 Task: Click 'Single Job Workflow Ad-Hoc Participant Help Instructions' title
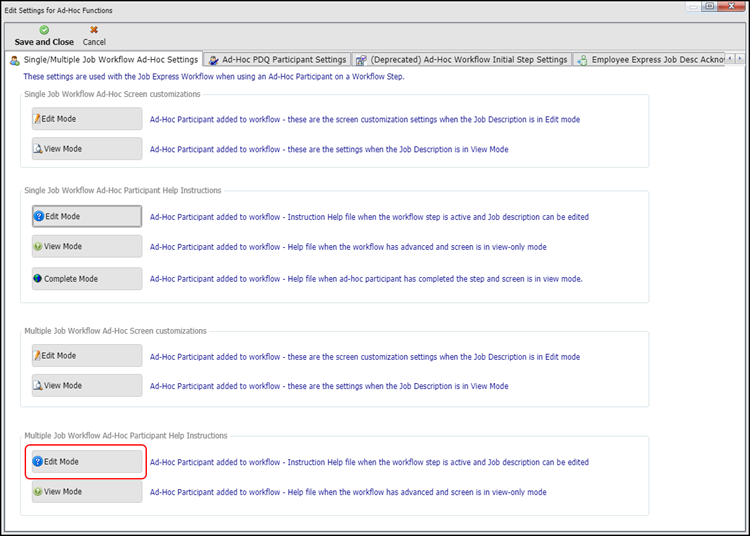point(123,190)
